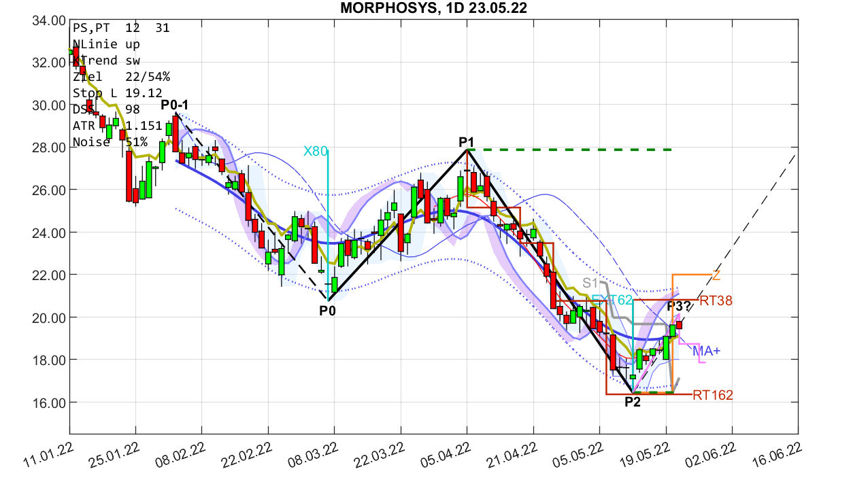Click the orange Z target label

tap(716, 275)
